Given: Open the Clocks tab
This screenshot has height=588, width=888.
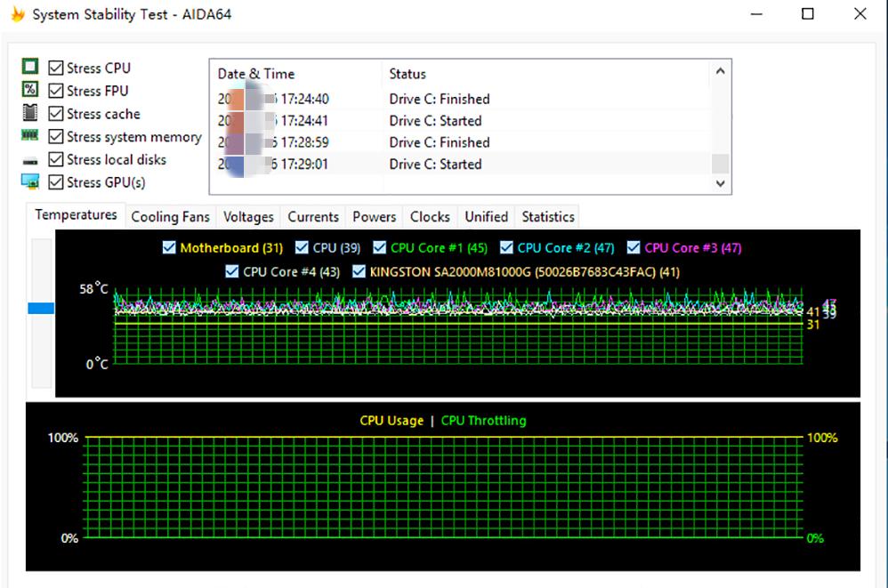Looking at the screenshot, I should [x=430, y=216].
